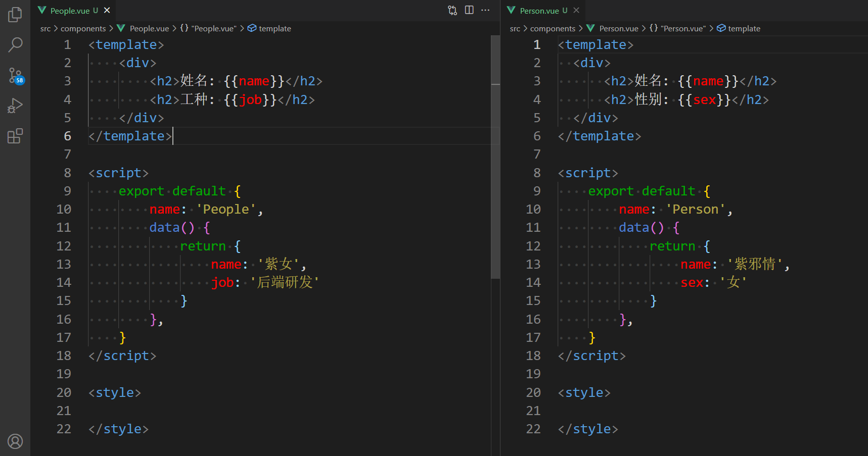Click '</style>' closing tag in People.vue
Screen dimensions: 868x456
click(x=119, y=429)
